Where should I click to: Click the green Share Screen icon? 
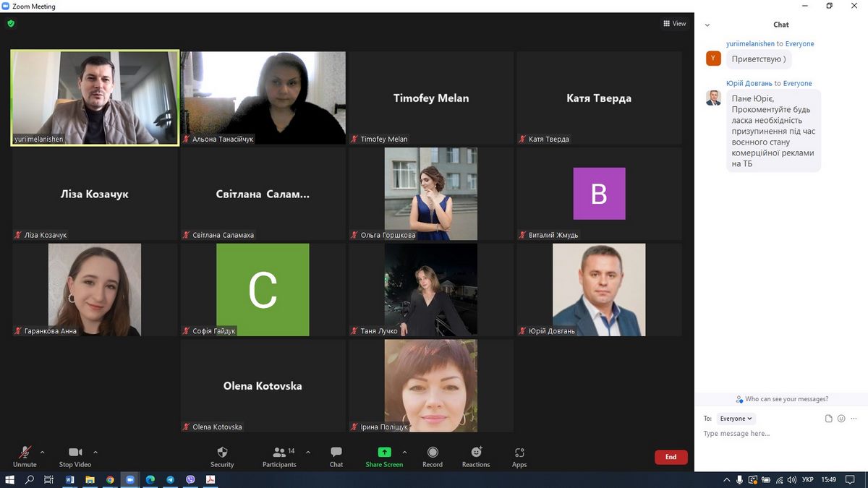pyautogui.click(x=384, y=453)
